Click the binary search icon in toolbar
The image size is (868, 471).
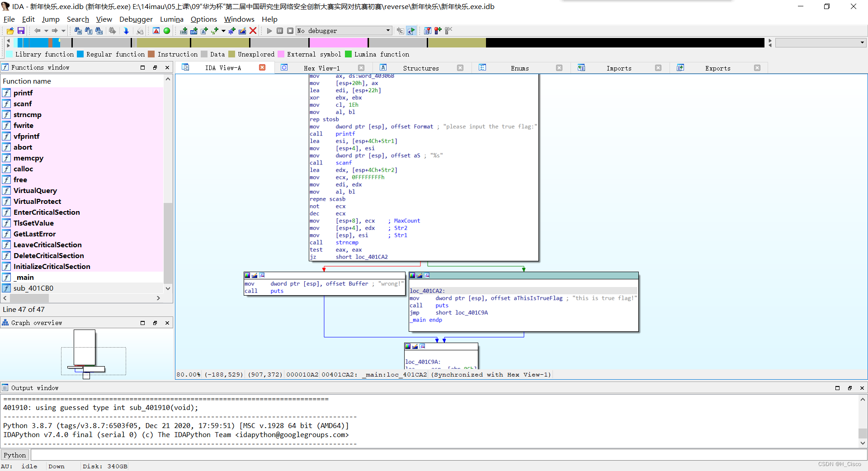(99, 31)
